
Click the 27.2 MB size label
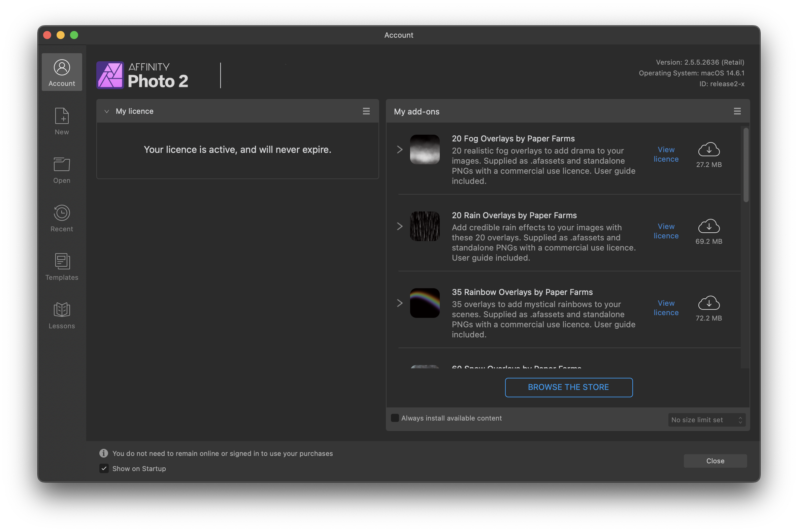point(709,165)
